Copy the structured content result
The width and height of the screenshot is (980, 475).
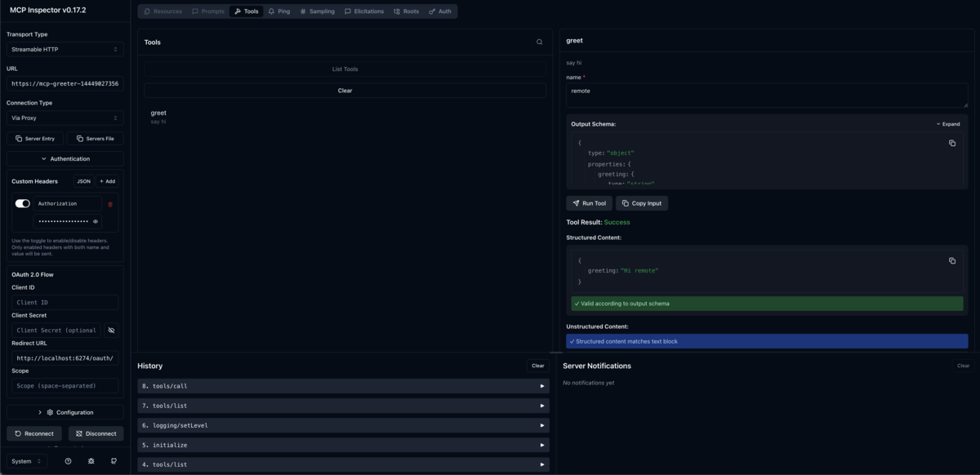(952, 260)
